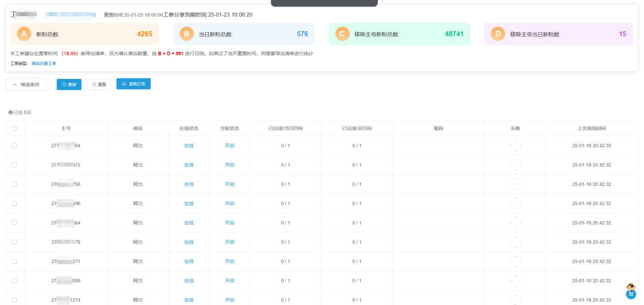
Task: Click the 开启 allocation status in first row
Action: (x=229, y=146)
